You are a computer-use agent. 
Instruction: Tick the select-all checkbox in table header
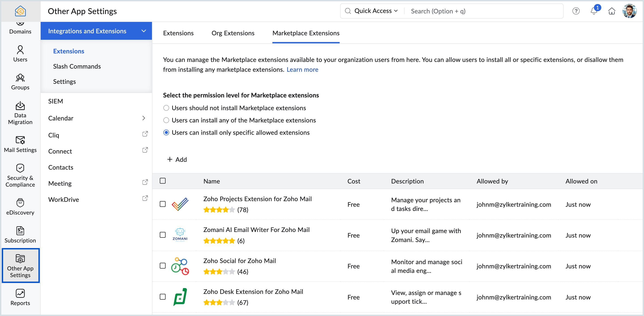point(163,181)
